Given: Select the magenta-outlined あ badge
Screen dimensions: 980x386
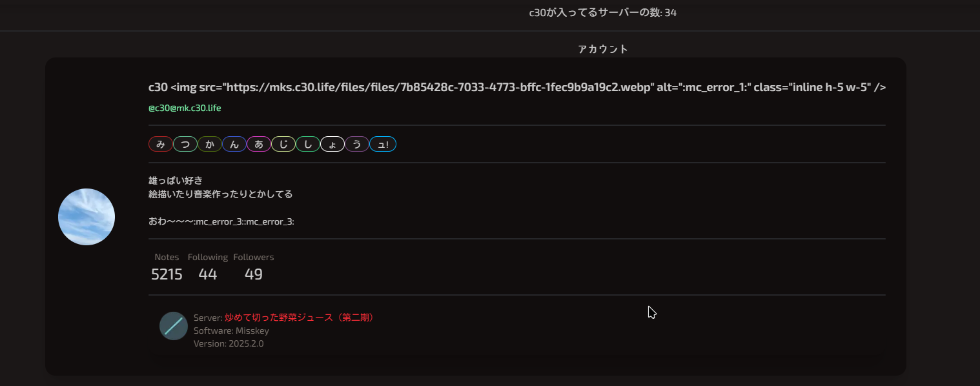Looking at the screenshot, I should [258, 145].
